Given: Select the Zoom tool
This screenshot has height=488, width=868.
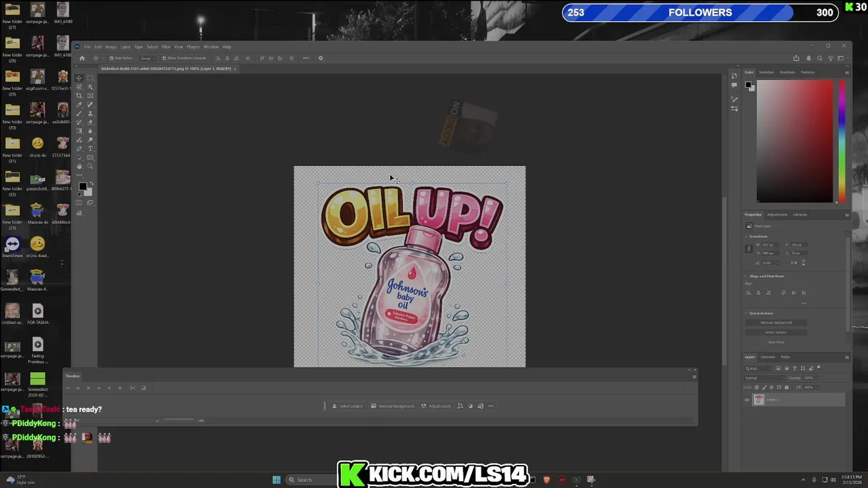Looking at the screenshot, I should click(90, 166).
